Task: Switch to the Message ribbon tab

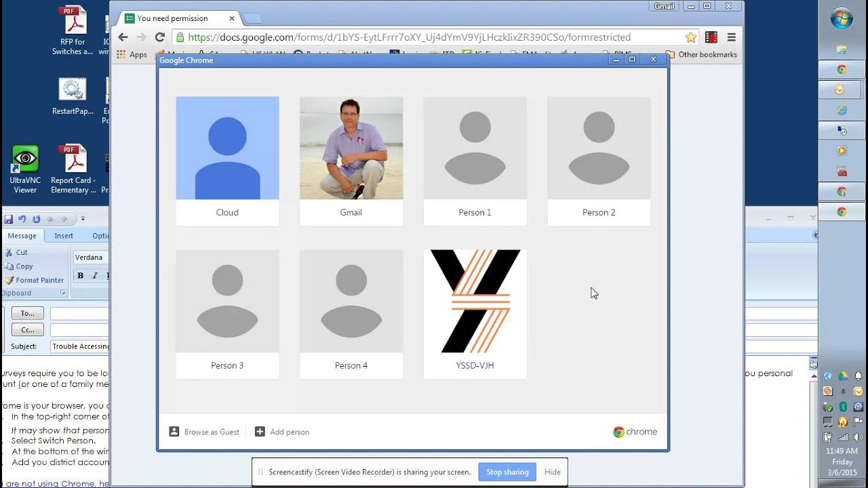Action: click(22, 236)
